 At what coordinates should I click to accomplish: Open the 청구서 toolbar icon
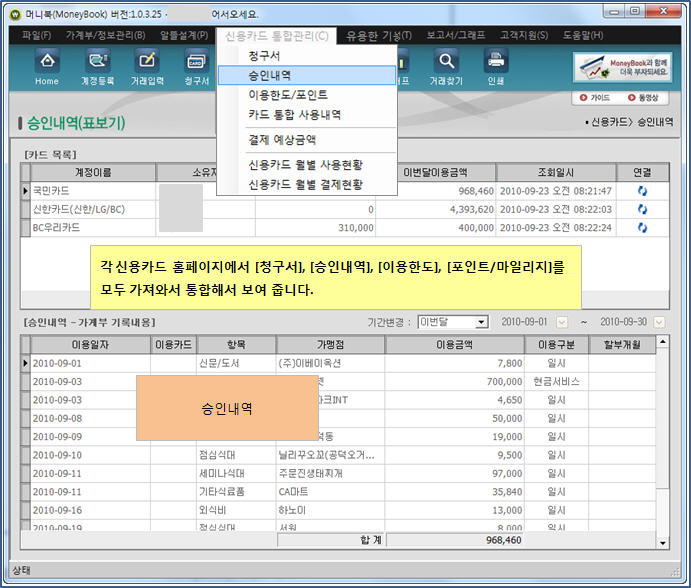196,65
